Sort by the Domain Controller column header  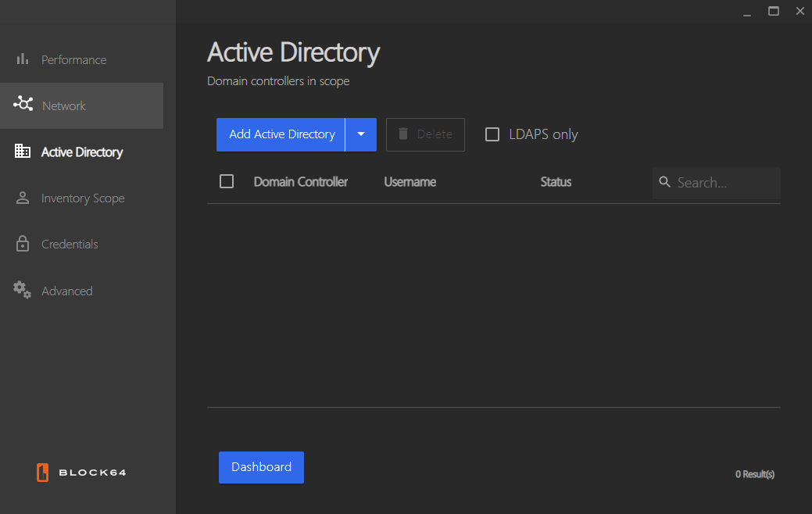(300, 182)
